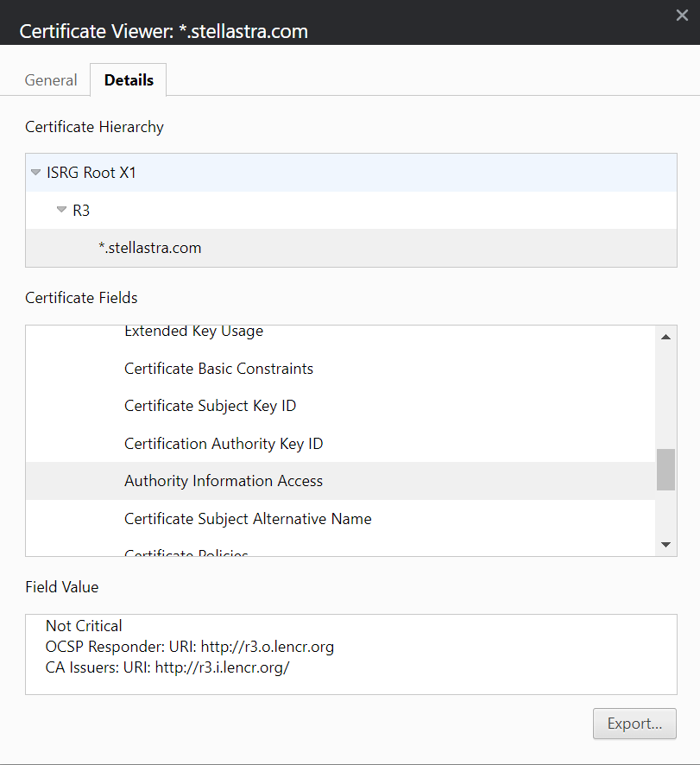Click the Export... button
The width and height of the screenshot is (700, 765).
(x=634, y=724)
